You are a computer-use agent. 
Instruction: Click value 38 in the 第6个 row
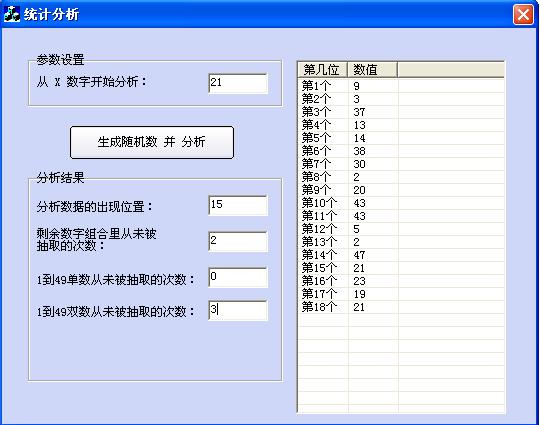(x=359, y=151)
